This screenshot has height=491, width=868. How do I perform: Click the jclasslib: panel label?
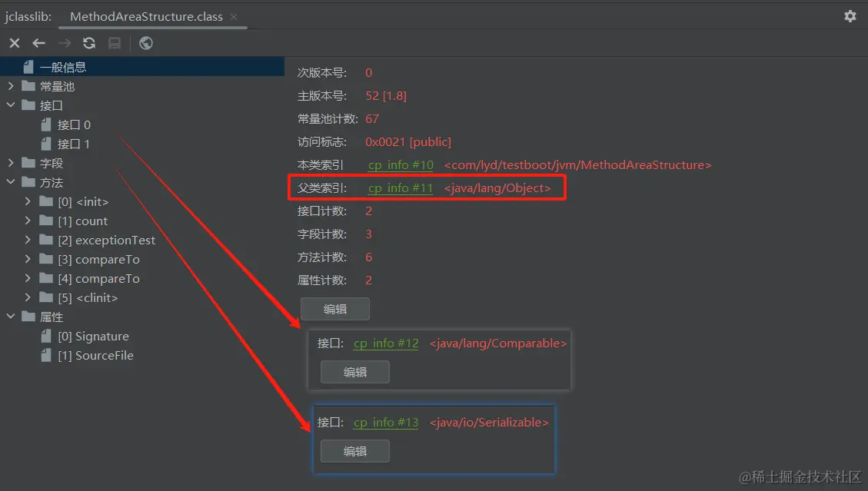tap(28, 17)
